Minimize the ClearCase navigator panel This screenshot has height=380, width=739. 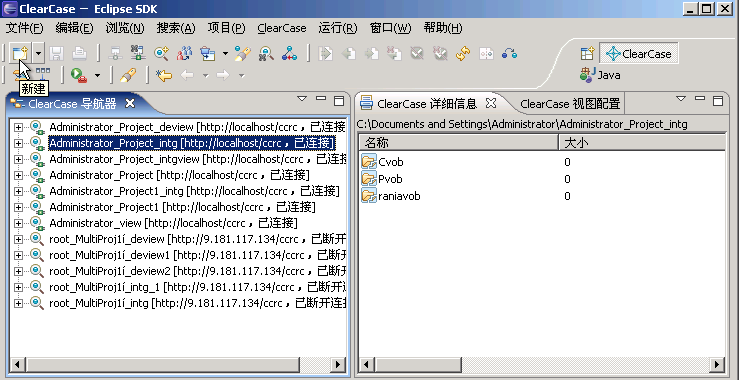click(321, 99)
